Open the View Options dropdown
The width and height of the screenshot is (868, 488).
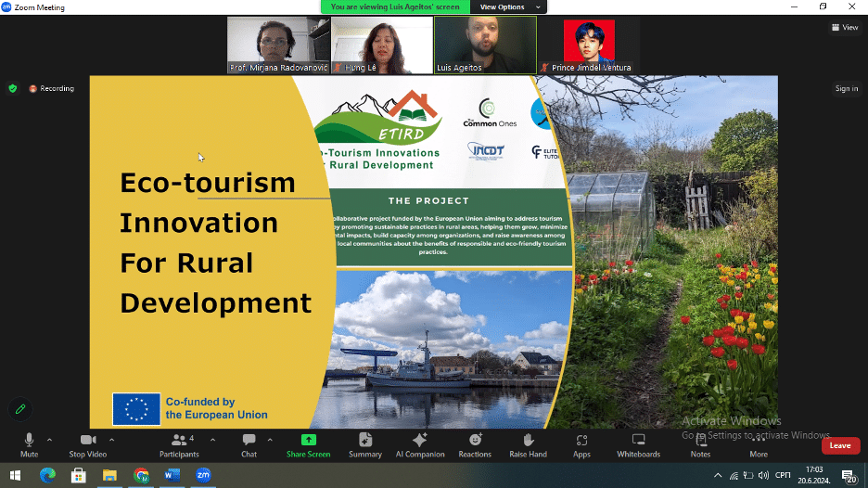click(x=508, y=7)
